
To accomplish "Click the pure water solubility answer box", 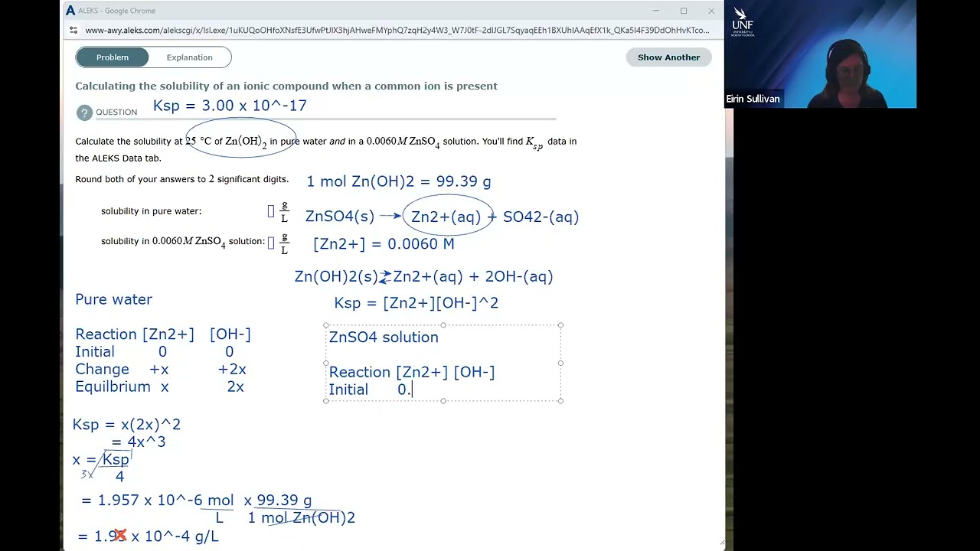I will pyautogui.click(x=271, y=211).
